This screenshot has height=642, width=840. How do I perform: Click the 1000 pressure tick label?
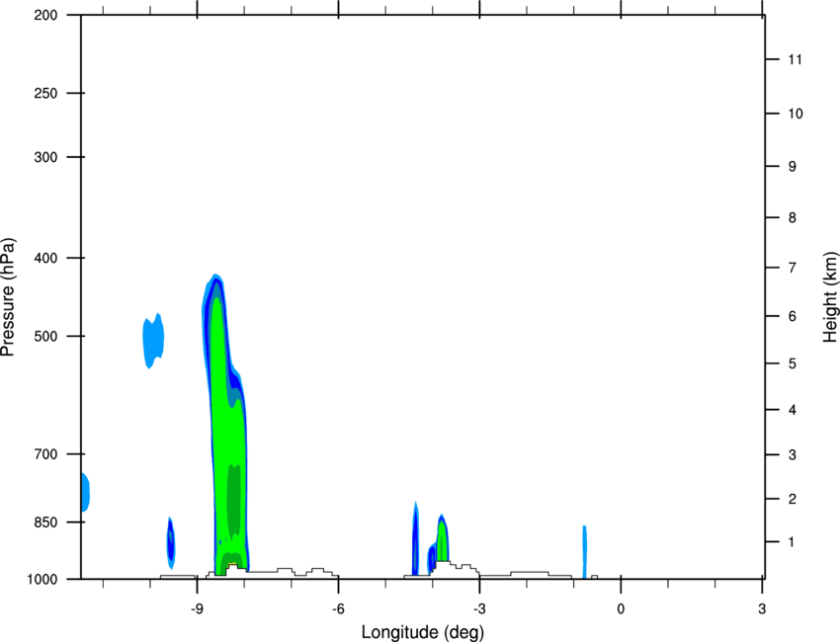(x=42, y=580)
